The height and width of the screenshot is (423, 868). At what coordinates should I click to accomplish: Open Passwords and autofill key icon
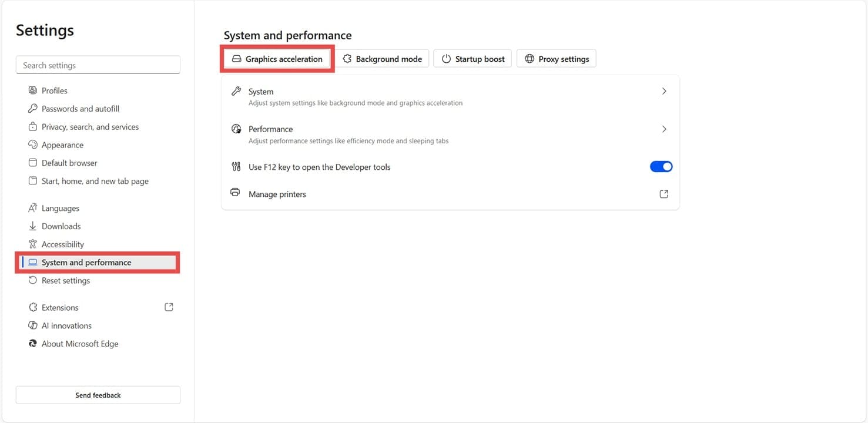point(33,109)
